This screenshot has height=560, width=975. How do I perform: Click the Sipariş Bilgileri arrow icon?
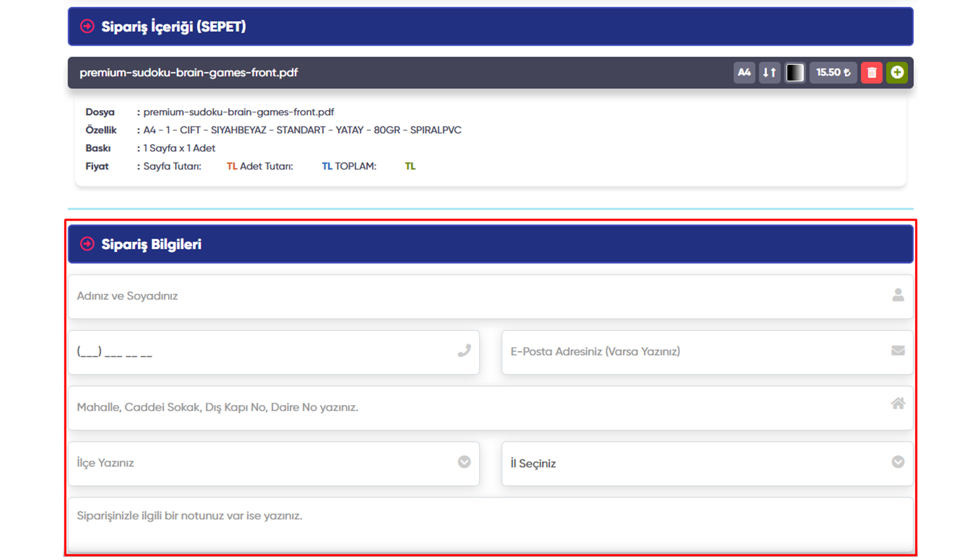click(x=87, y=244)
